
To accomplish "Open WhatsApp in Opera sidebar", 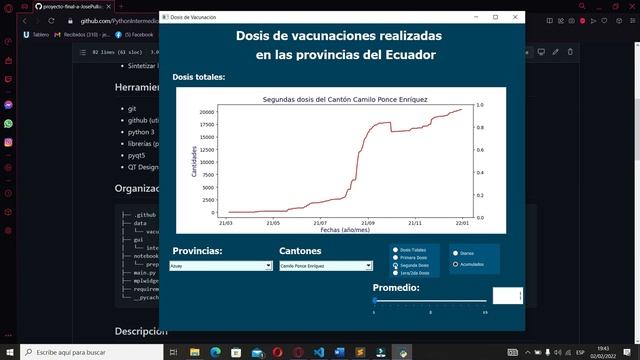I will pyautogui.click(x=8, y=124).
